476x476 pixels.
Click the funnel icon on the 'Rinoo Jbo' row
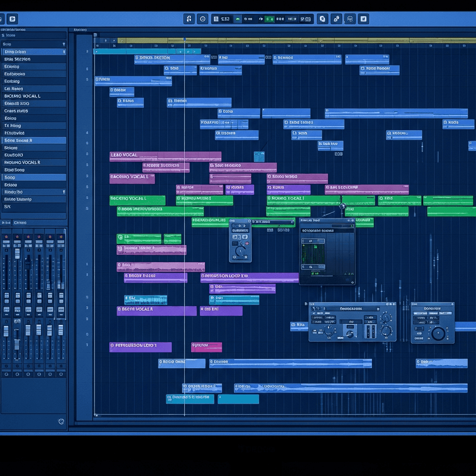pyautogui.click(x=64, y=192)
